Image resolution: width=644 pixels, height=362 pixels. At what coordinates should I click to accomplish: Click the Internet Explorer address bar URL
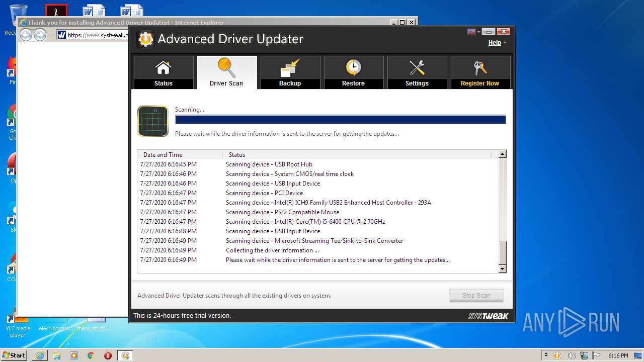[x=98, y=35]
